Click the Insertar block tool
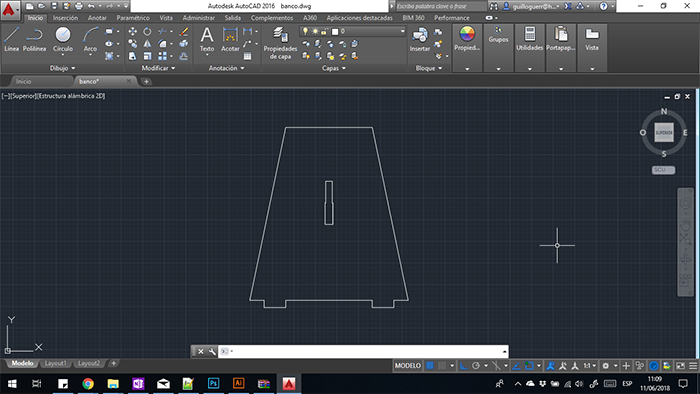700x394 pixels. click(420, 39)
